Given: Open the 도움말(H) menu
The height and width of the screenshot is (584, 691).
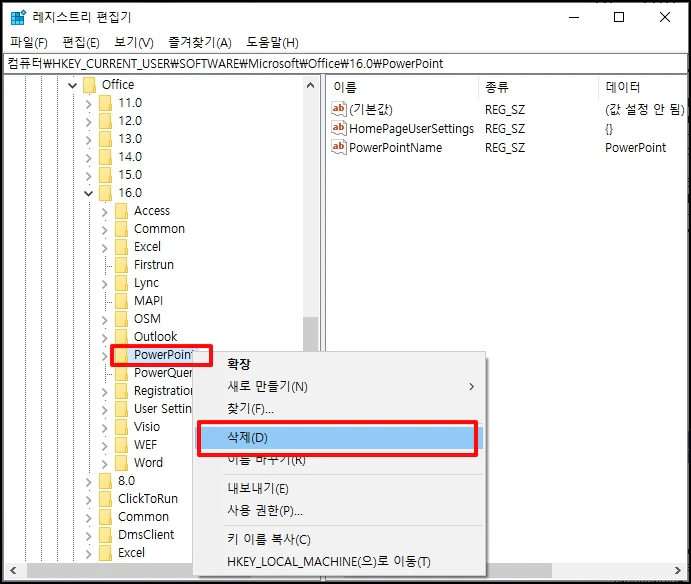Looking at the screenshot, I should (x=272, y=43).
